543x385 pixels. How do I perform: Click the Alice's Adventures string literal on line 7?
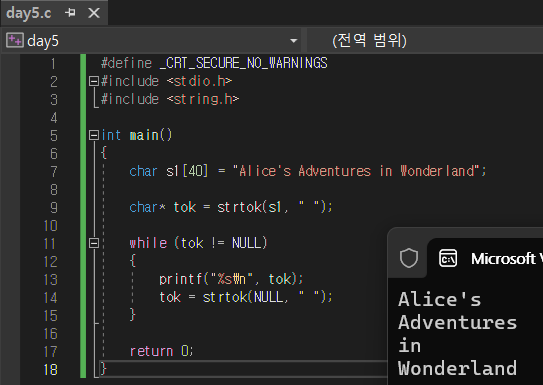(357, 171)
